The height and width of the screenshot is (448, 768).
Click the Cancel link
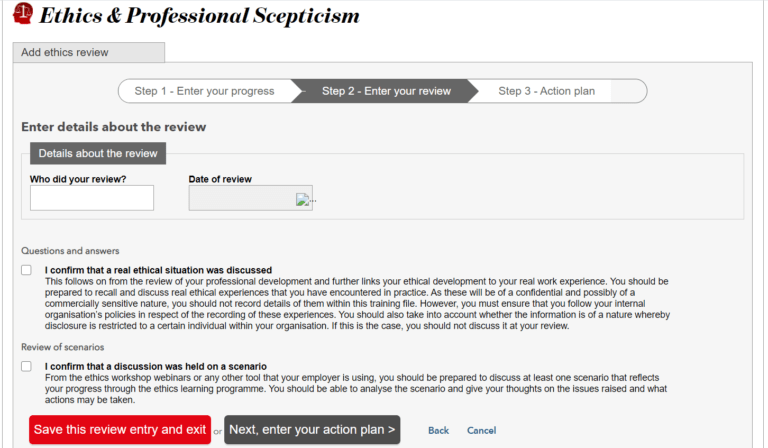[x=481, y=430]
